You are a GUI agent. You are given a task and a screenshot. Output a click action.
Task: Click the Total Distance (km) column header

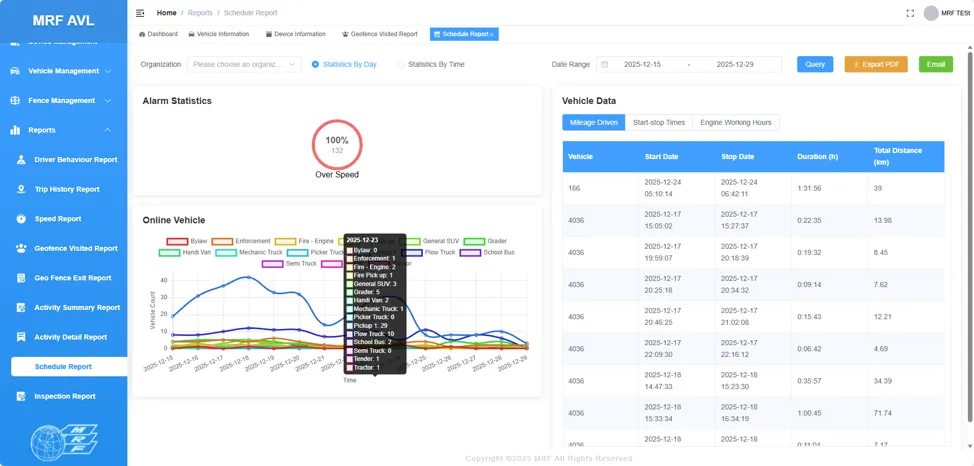906,157
